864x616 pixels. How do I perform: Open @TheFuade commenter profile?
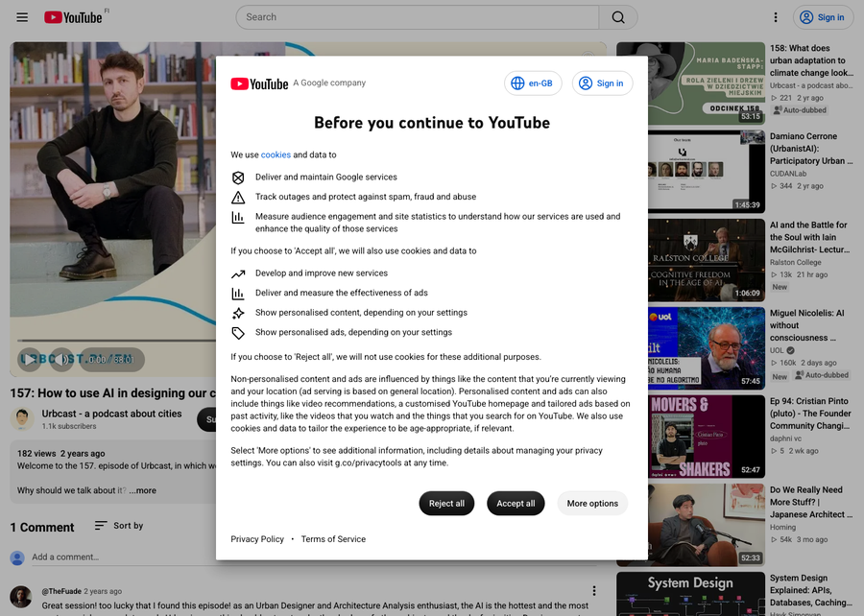61,591
